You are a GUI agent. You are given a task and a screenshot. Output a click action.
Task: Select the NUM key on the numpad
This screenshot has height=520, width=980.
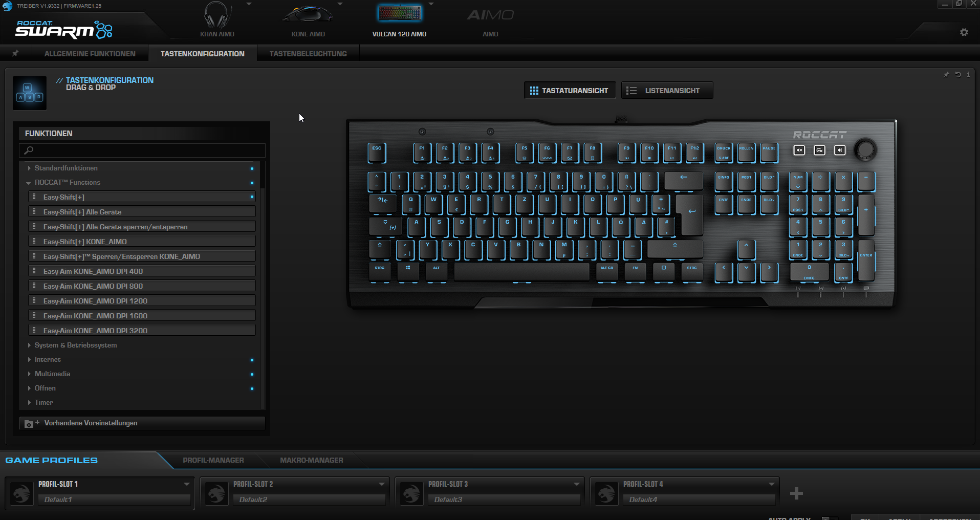(798, 181)
